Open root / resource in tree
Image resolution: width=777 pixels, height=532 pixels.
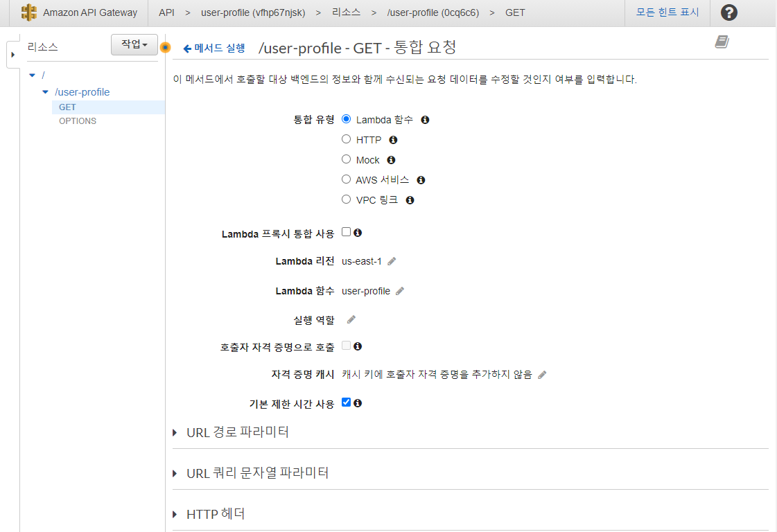43,76
